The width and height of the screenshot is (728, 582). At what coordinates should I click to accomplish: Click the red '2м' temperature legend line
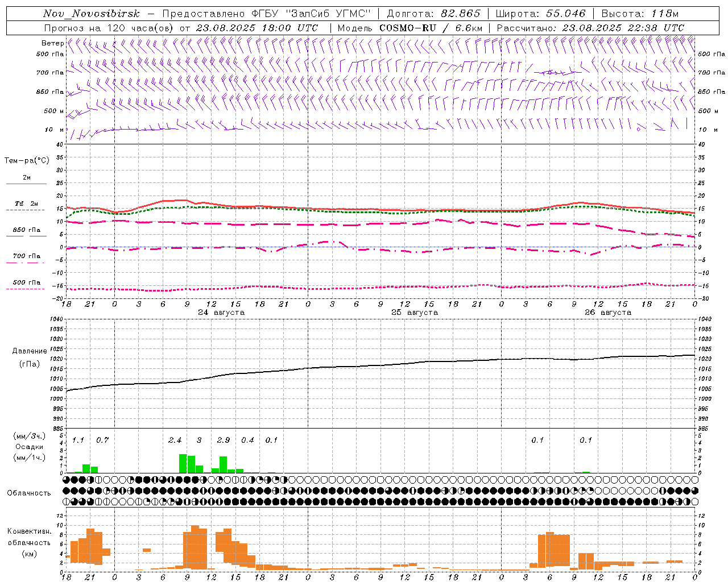(26, 184)
